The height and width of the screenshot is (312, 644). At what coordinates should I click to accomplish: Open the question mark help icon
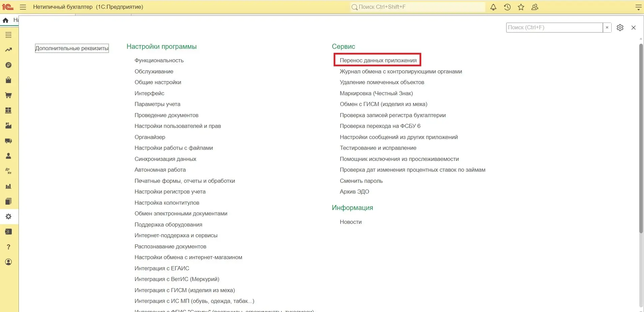[8, 247]
